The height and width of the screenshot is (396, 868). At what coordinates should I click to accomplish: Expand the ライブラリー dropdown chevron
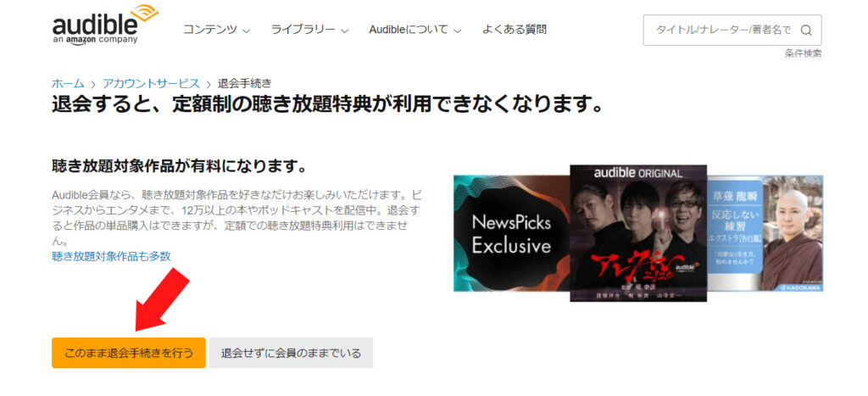pos(345,31)
